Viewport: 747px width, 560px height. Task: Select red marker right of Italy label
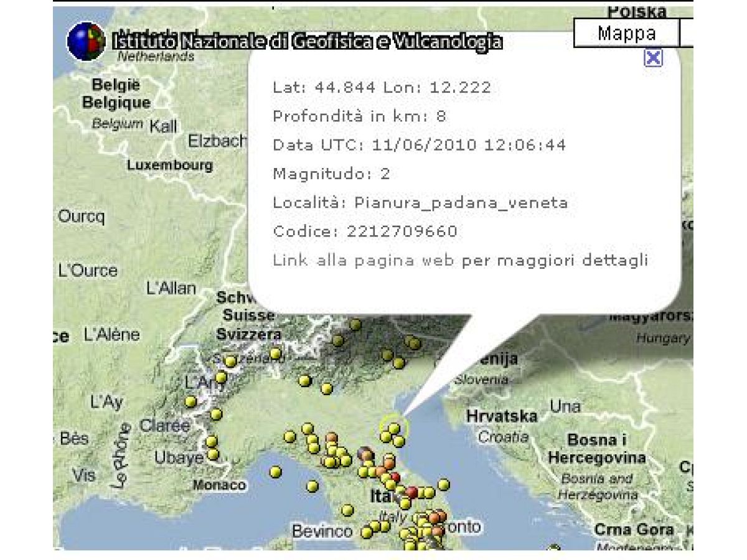point(411,492)
